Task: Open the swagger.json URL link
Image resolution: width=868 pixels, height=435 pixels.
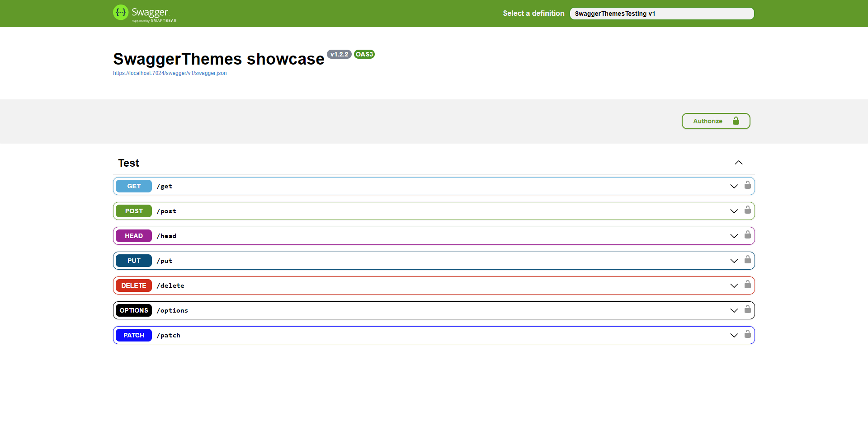Action: (170, 73)
